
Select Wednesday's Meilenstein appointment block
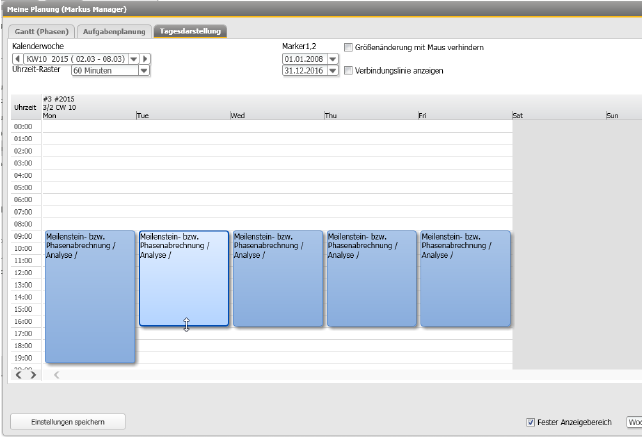pyautogui.click(x=278, y=278)
